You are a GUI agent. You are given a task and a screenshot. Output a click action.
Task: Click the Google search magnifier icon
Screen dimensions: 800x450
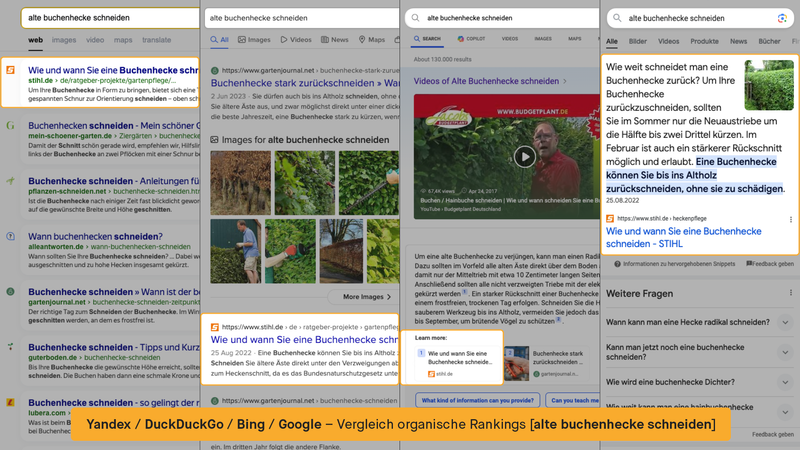617,18
